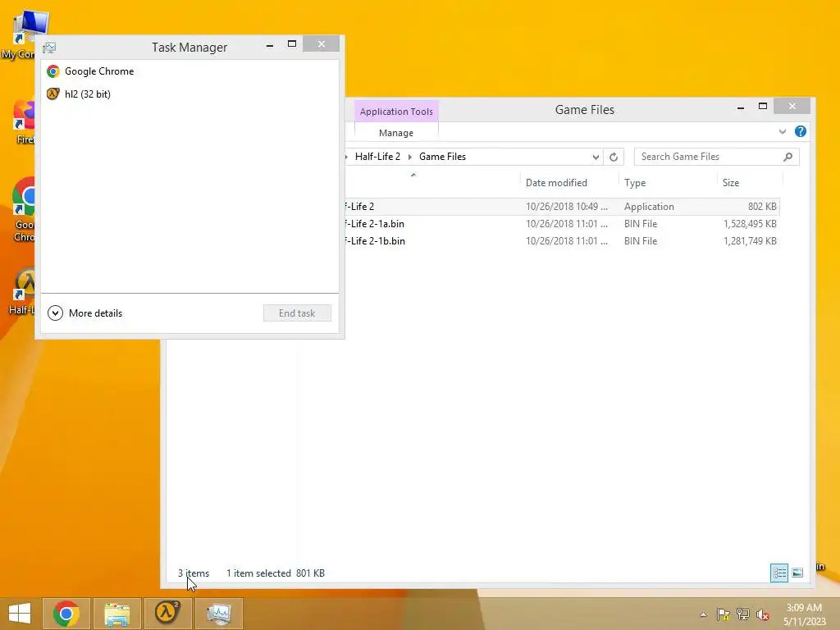
Task: Switch to details view in Game Files
Action: tap(779, 573)
